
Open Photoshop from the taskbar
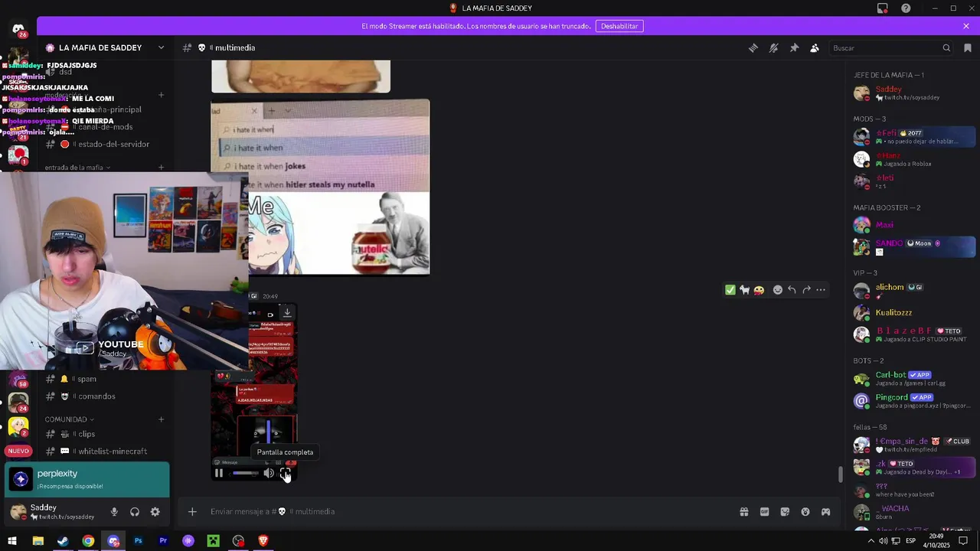(x=138, y=541)
